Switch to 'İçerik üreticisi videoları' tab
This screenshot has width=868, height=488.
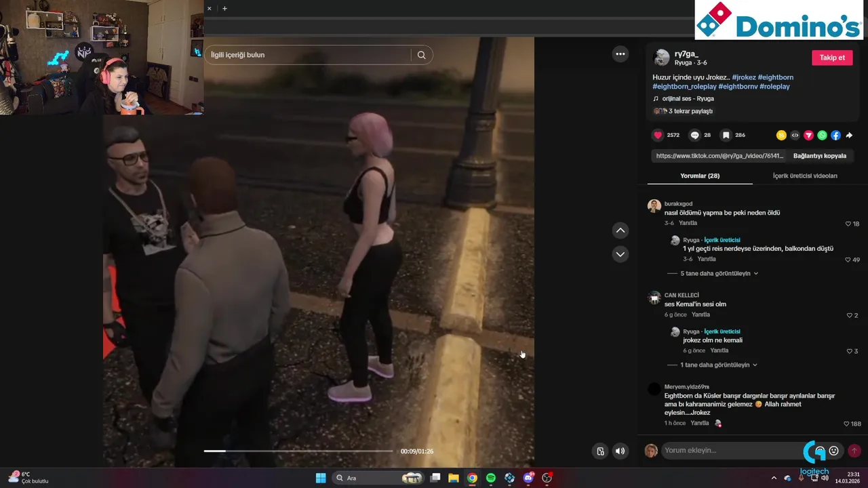805,176
